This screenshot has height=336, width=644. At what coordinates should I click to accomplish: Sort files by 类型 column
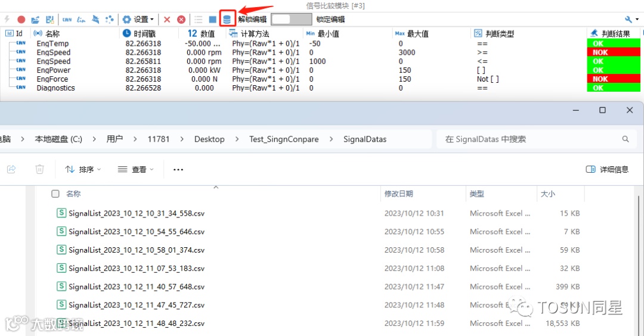tap(477, 194)
